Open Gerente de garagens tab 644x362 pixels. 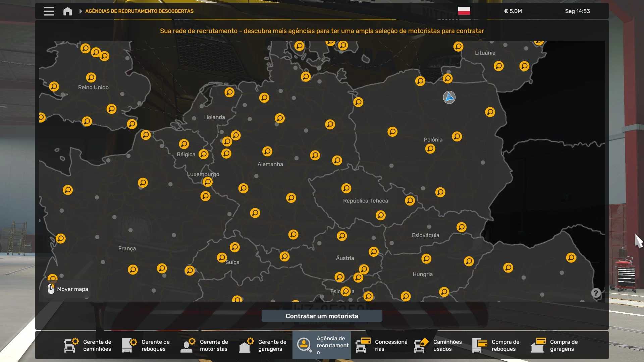pos(263,345)
